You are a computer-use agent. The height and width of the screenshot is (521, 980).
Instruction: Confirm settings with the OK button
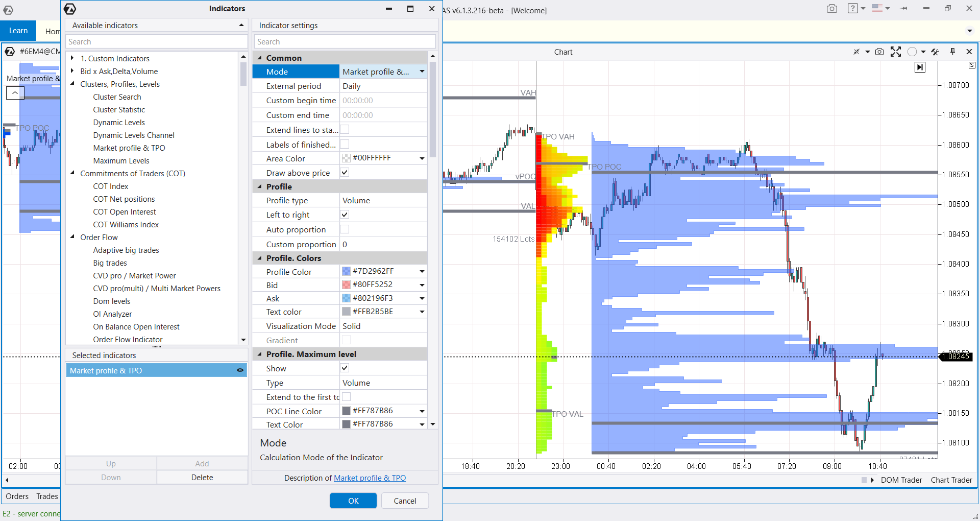pyautogui.click(x=353, y=501)
